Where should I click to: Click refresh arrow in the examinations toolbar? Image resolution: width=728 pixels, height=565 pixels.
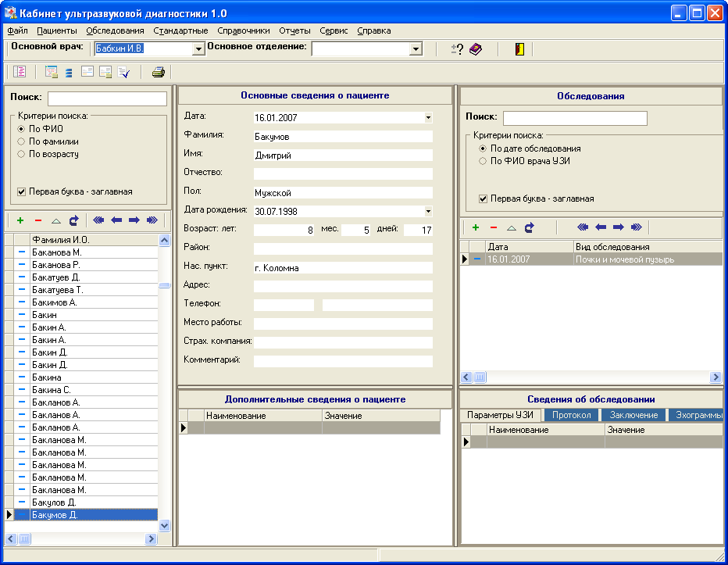(x=529, y=227)
